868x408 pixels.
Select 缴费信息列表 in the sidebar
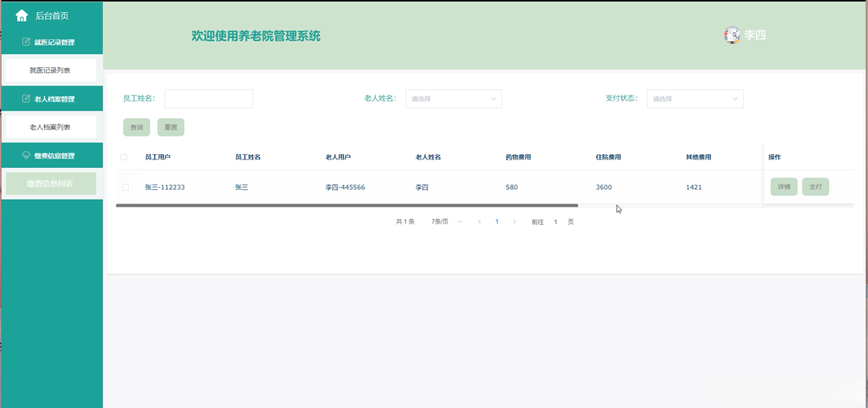[x=51, y=183]
